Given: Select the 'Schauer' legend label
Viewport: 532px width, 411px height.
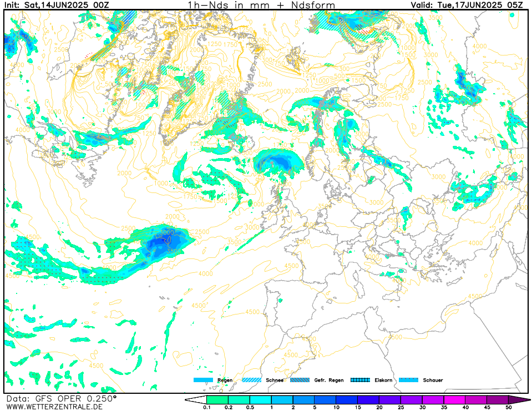Looking at the screenshot, I should [433, 380].
